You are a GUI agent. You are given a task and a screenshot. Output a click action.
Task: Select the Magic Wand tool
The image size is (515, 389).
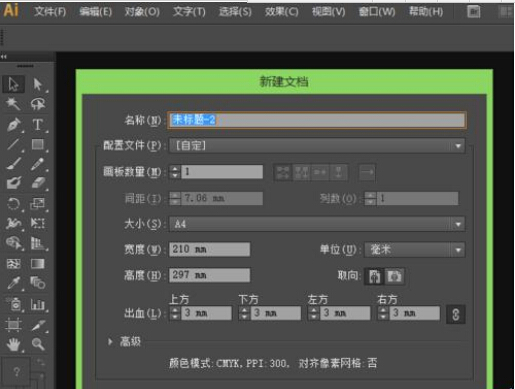(13, 104)
